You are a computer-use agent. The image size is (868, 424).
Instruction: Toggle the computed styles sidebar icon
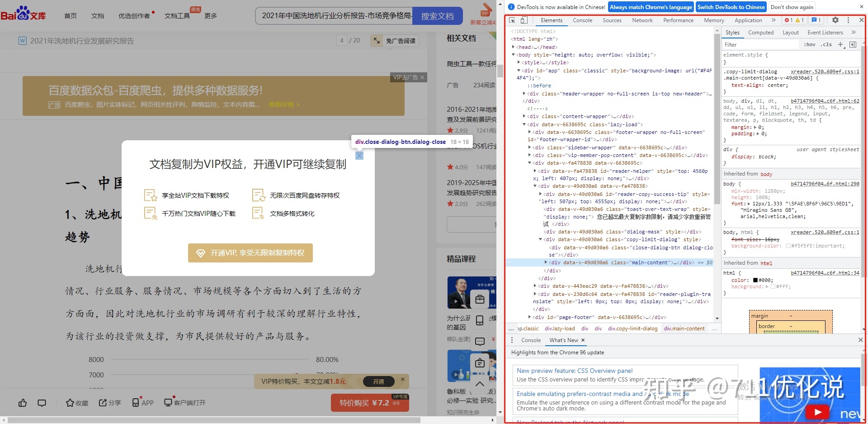pos(853,44)
